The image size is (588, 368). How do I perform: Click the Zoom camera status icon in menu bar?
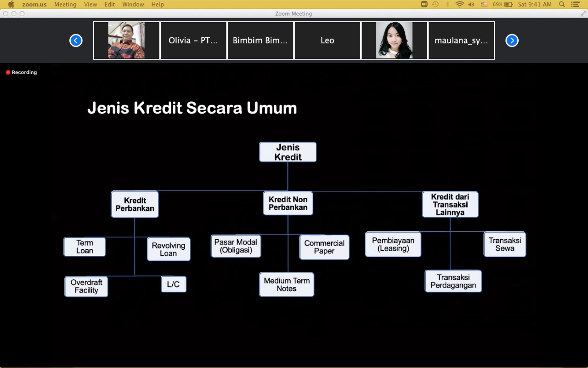424,4
